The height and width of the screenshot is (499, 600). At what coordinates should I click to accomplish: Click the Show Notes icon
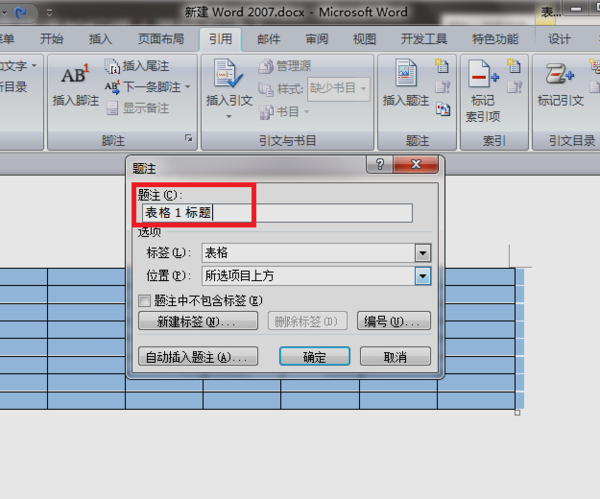pos(112,108)
